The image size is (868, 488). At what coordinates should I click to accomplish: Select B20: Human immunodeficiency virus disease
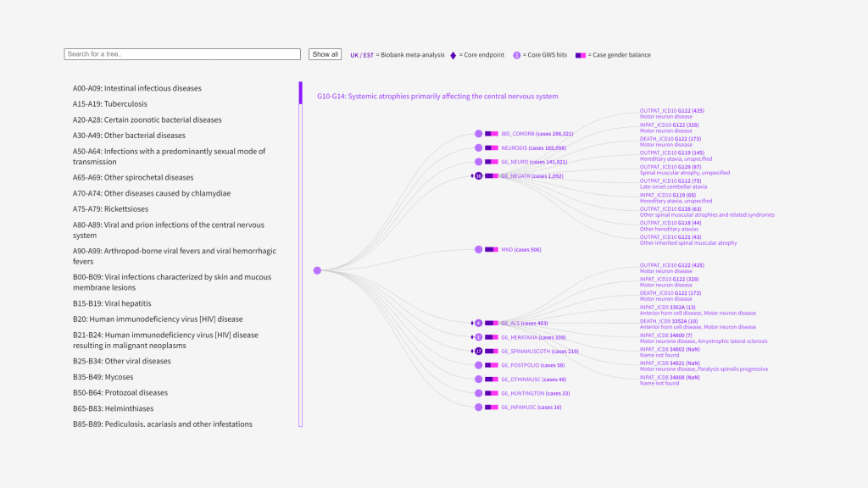click(158, 319)
